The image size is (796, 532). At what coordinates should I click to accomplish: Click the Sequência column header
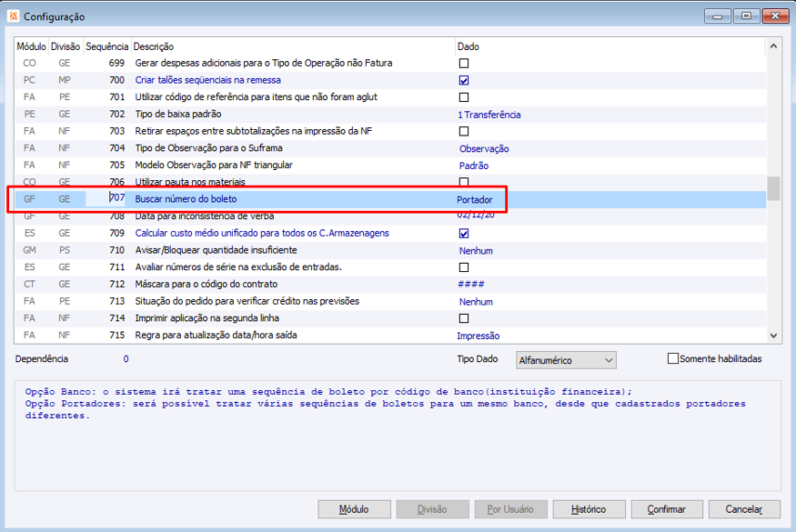click(106, 46)
